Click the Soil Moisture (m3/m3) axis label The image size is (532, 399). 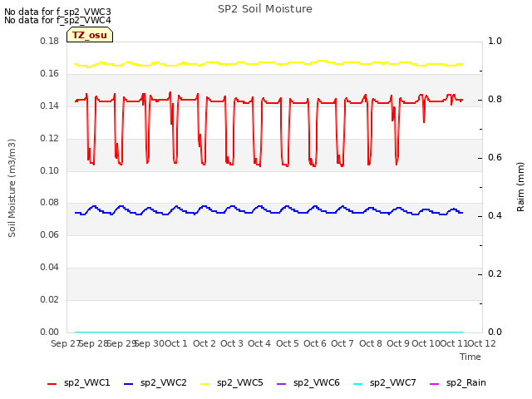pyautogui.click(x=12, y=188)
